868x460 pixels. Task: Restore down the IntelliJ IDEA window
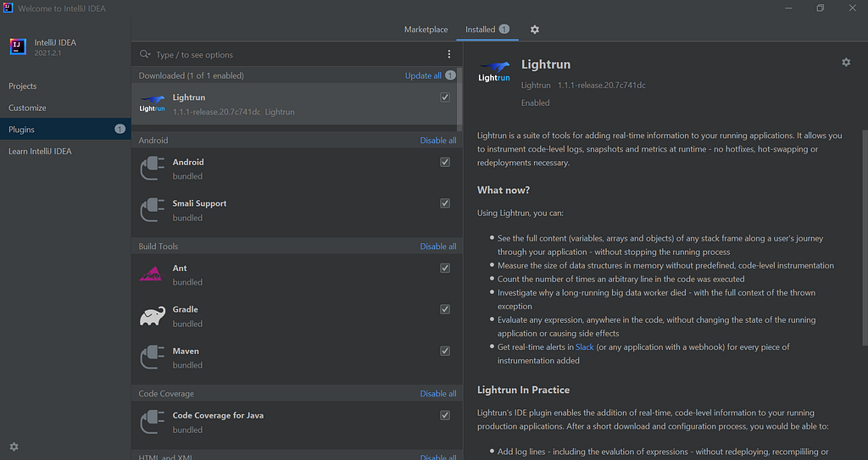click(821, 8)
